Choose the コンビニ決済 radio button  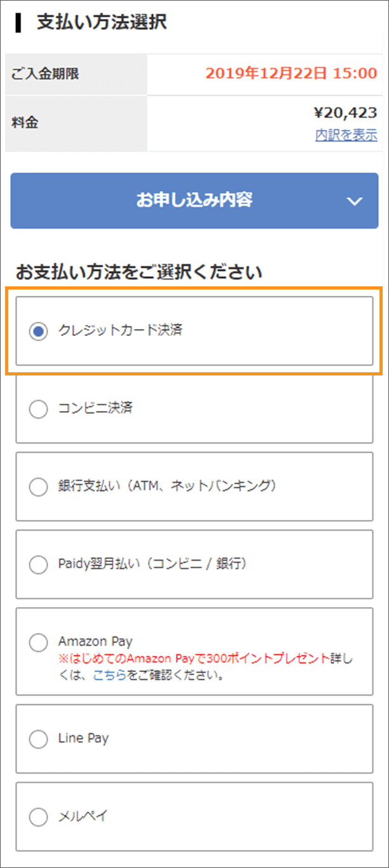[x=39, y=409]
